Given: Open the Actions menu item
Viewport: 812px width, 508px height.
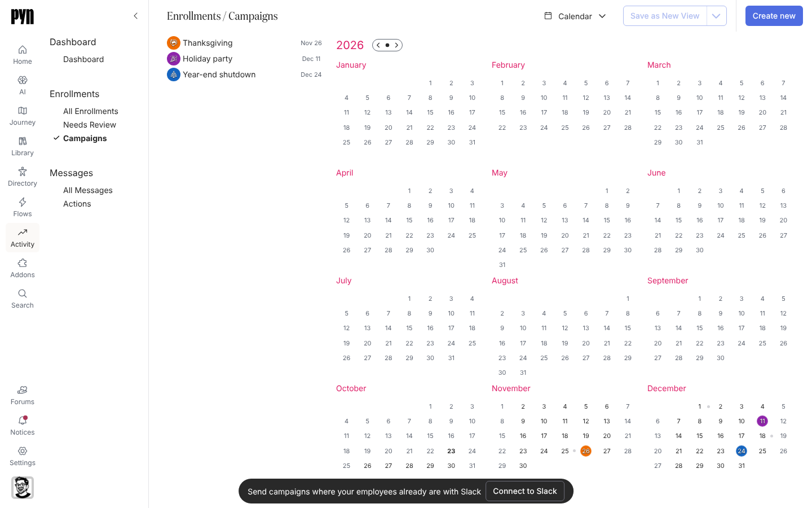Looking at the screenshot, I should (x=77, y=204).
